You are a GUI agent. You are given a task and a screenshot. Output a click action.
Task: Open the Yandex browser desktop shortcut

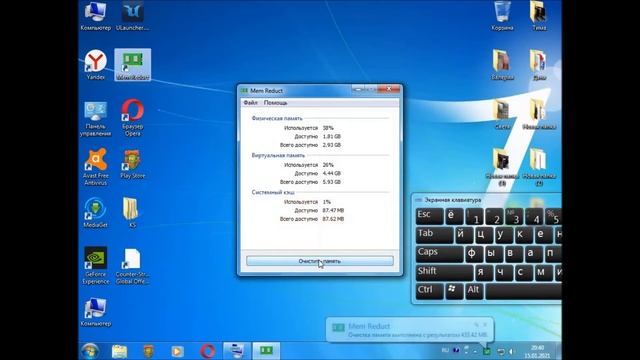(x=96, y=64)
